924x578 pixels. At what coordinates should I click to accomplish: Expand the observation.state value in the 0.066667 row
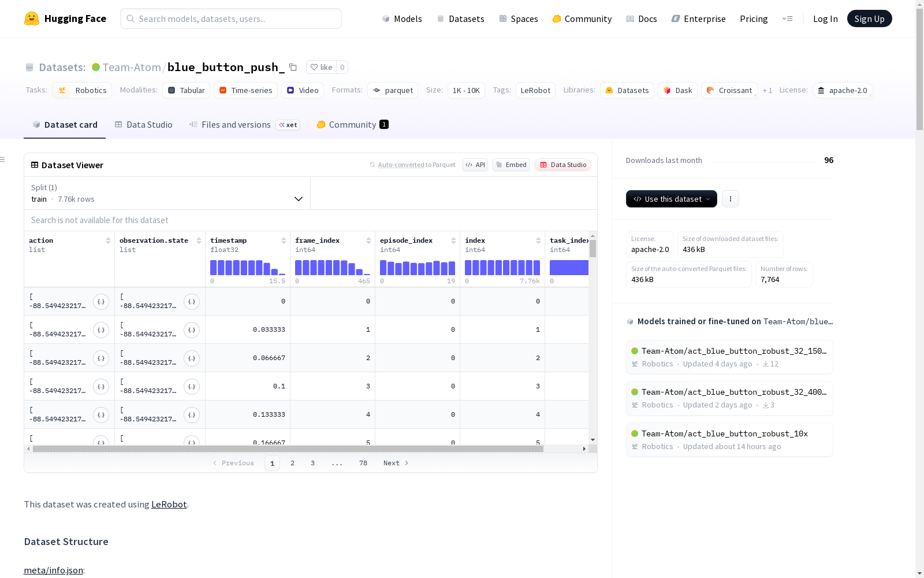(x=192, y=358)
